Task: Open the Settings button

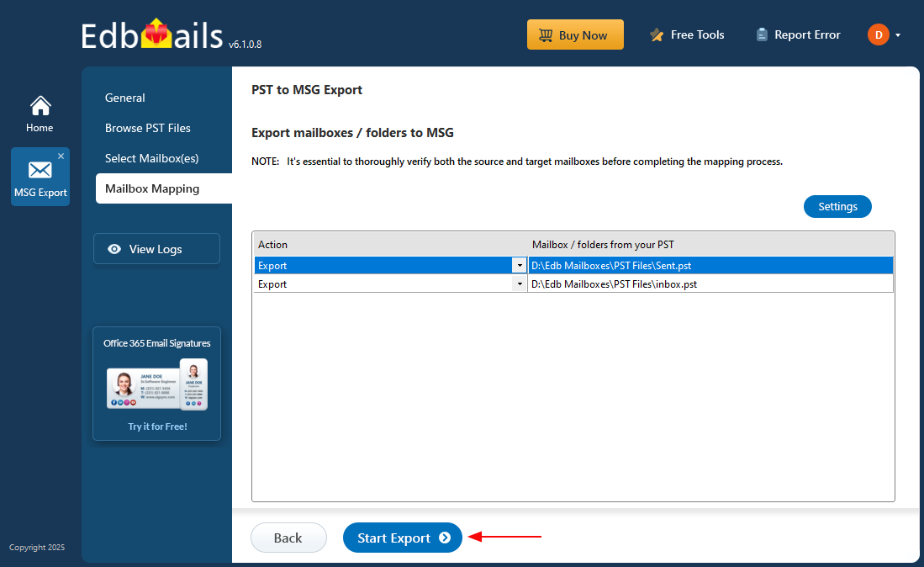Action: pyautogui.click(x=837, y=206)
